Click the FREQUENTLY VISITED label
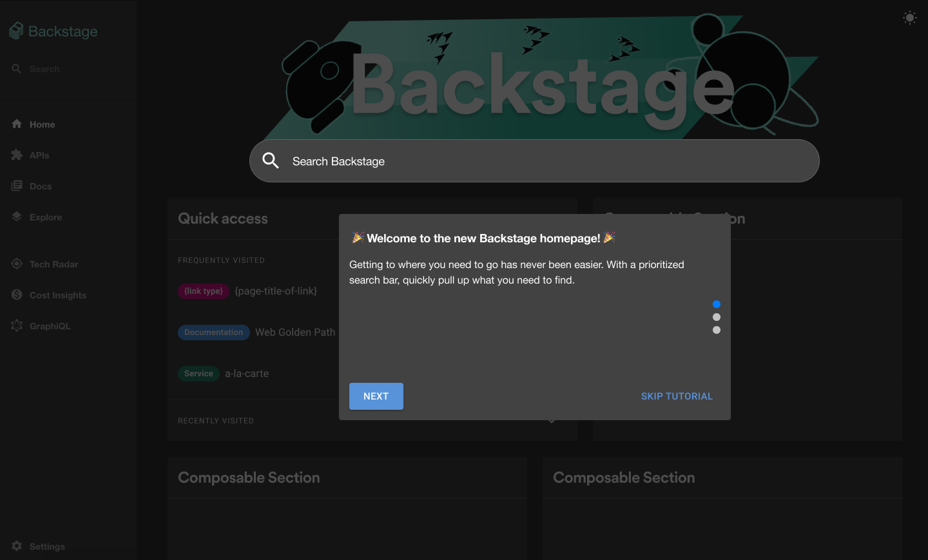This screenshot has height=560, width=928. [221, 260]
